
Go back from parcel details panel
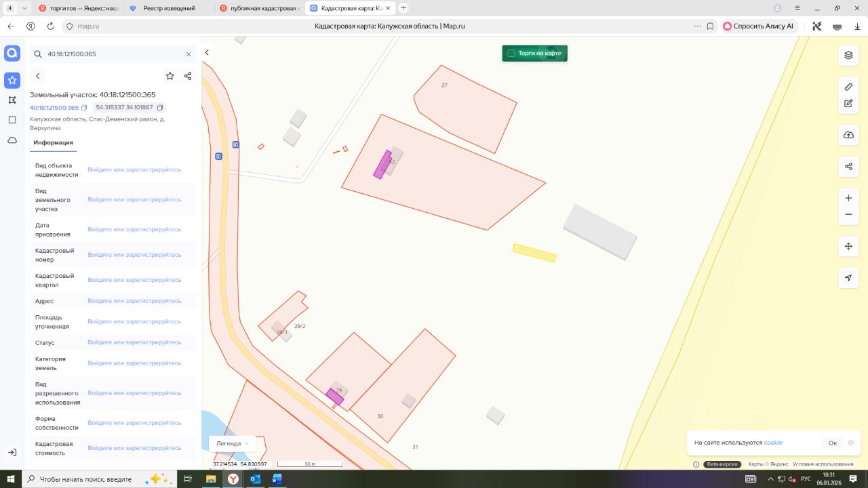[x=38, y=76]
